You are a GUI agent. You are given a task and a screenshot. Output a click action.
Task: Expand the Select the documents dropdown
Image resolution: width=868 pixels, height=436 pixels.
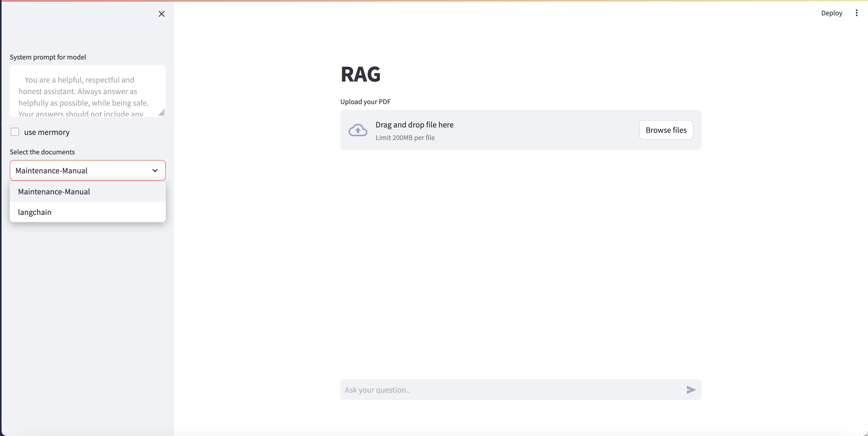click(x=87, y=170)
